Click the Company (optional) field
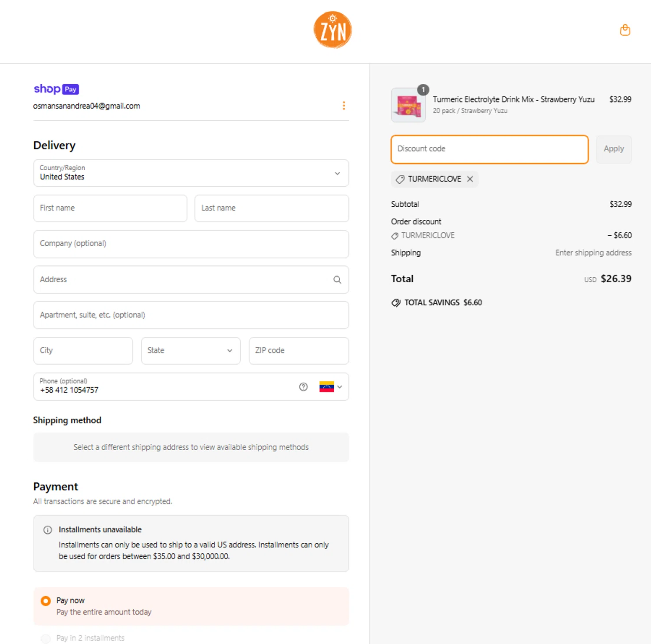This screenshot has height=644, width=651. click(191, 244)
